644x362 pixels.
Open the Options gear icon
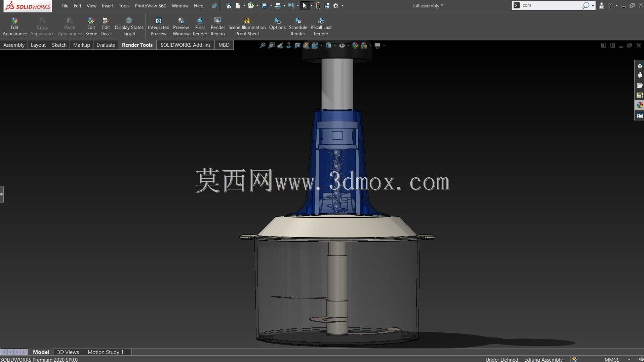click(x=336, y=6)
